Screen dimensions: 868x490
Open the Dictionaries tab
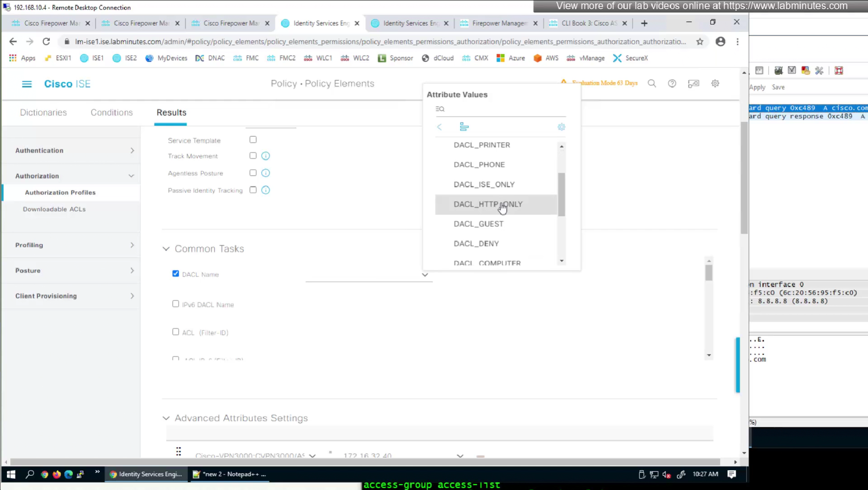(x=43, y=112)
